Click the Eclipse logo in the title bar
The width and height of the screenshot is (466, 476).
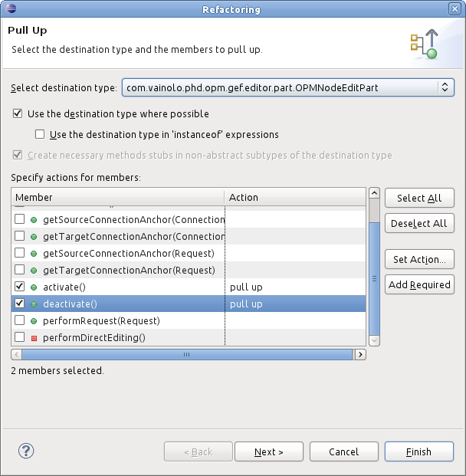pyautogui.click(x=11, y=8)
